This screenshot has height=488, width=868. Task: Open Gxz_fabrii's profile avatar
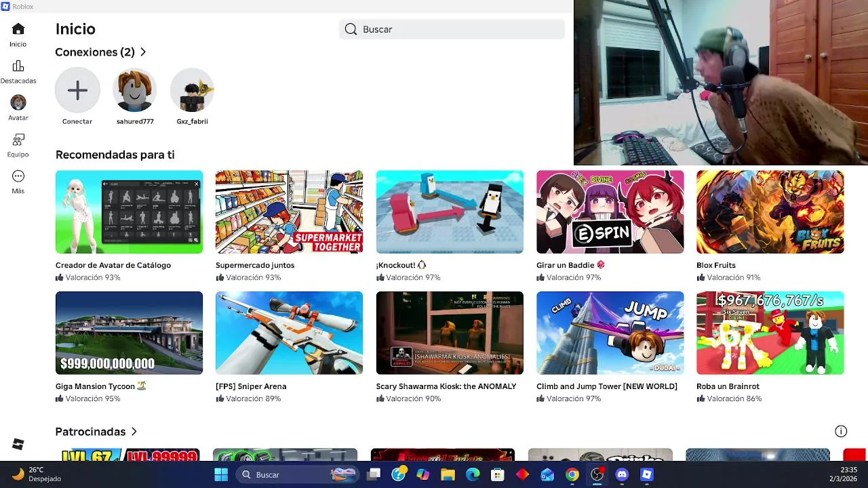192,90
